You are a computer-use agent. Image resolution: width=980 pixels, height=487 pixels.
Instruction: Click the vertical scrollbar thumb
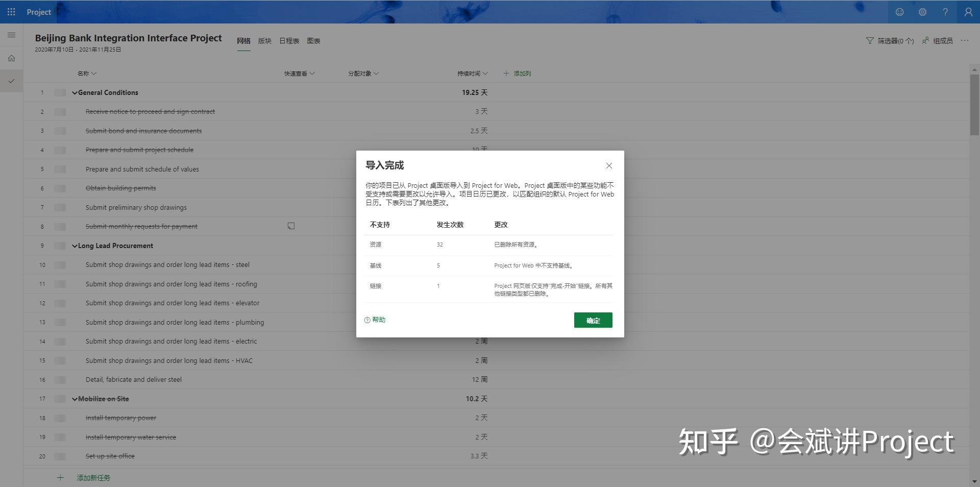coord(974,105)
